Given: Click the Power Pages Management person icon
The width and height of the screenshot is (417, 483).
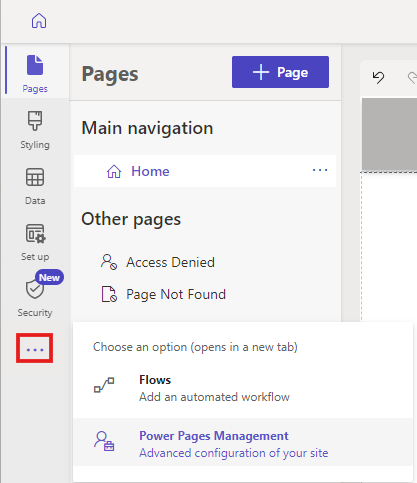Looking at the screenshot, I should (104, 441).
